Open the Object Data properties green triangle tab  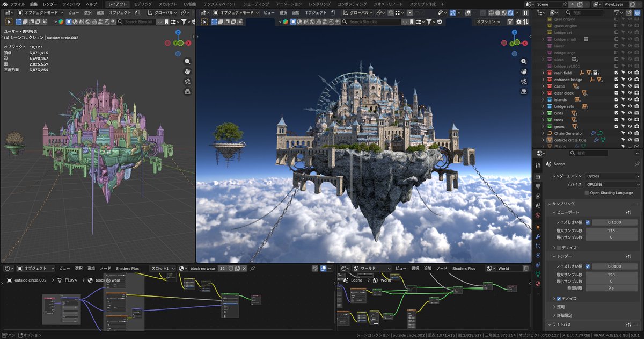point(538,274)
